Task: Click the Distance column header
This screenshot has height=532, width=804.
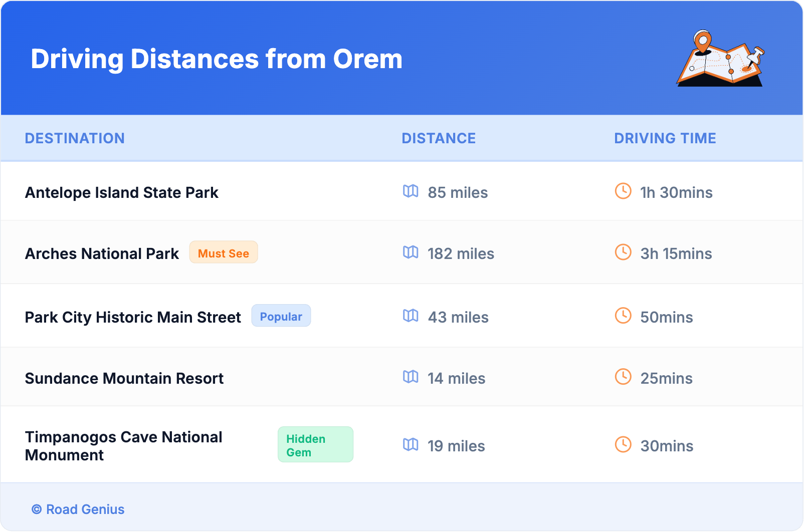Action: 439,138
